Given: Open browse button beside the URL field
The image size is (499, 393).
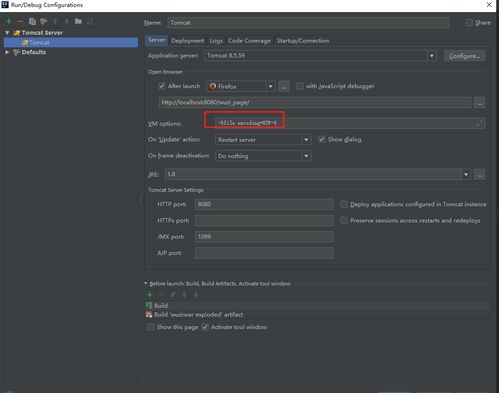Looking at the screenshot, I should pos(480,103).
